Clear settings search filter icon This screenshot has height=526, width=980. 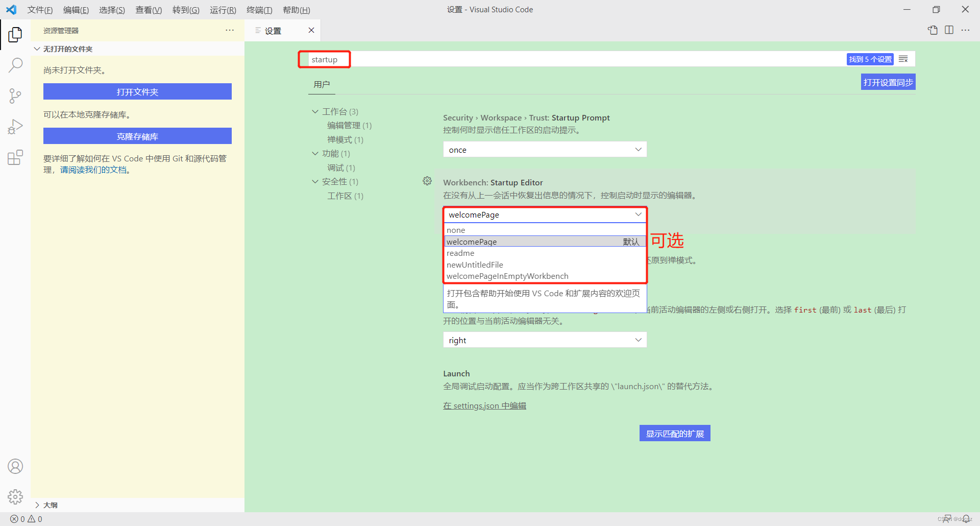click(903, 59)
